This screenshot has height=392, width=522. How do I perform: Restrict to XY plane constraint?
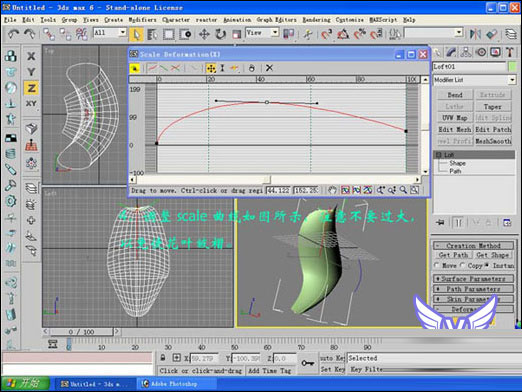click(31, 104)
